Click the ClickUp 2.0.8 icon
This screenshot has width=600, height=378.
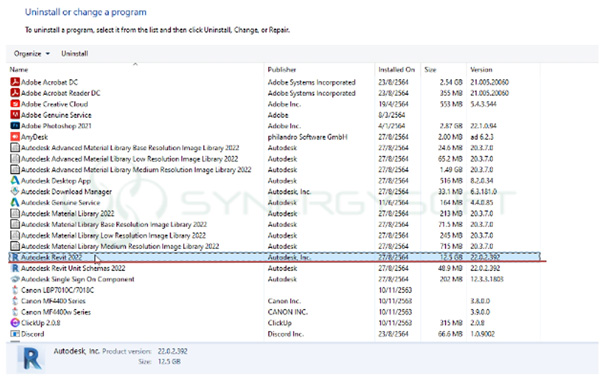[x=15, y=323]
